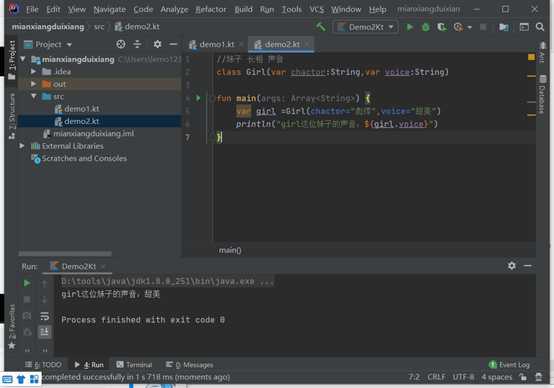Click the Build project hammer icon

(320, 27)
